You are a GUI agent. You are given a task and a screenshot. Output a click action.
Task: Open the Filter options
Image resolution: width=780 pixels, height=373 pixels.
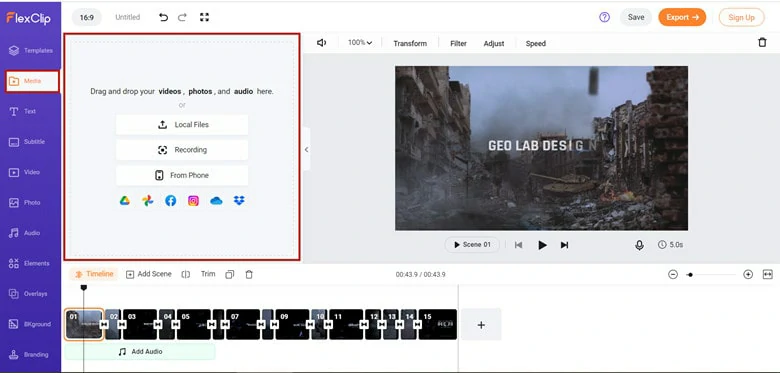coord(458,44)
